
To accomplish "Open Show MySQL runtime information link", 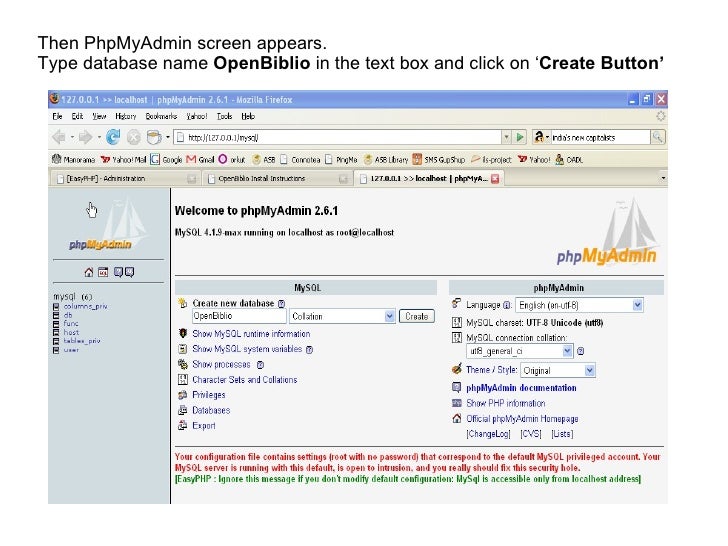I will [x=251, y=334].
